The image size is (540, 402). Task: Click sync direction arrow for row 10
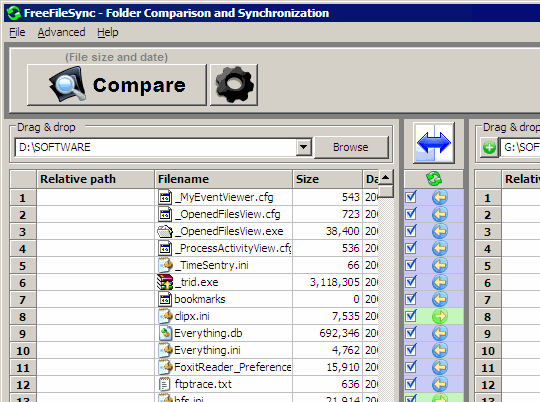[x=440, y=350]
